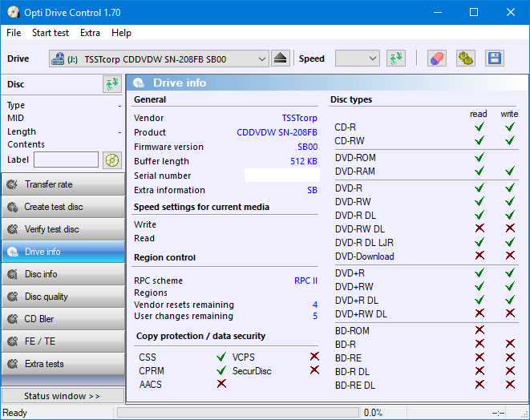Click the CDDVDW SN-208FB product value
Image resolution: width=530 pixels, height=420 pixels.
click(277, 132)
